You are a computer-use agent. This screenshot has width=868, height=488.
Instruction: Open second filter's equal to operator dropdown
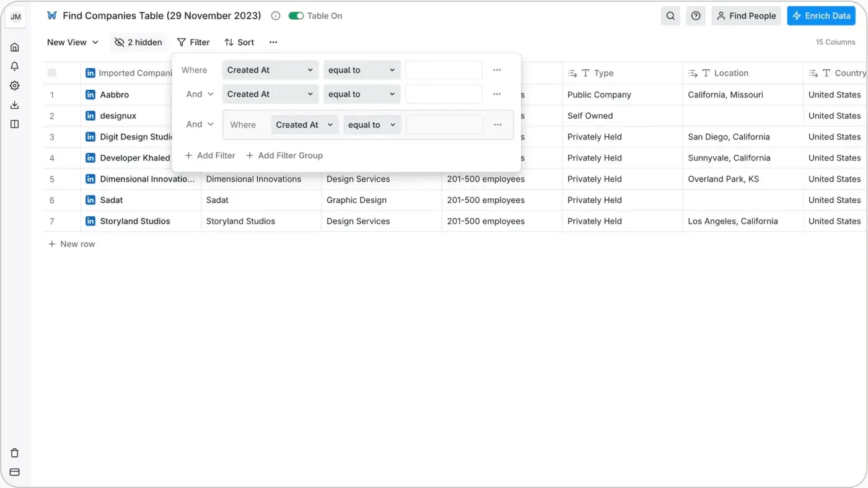pyautogui.click(x=362, y=94)
